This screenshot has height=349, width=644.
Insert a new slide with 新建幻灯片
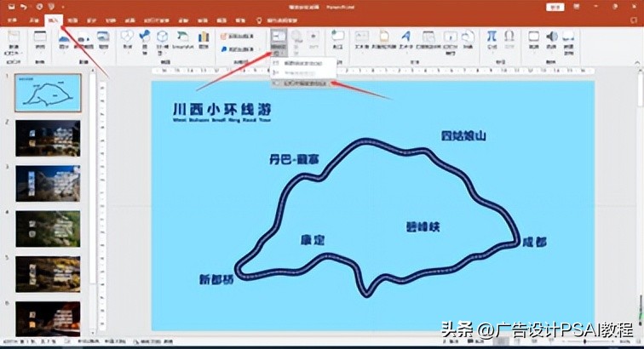[x=14, y=44]
